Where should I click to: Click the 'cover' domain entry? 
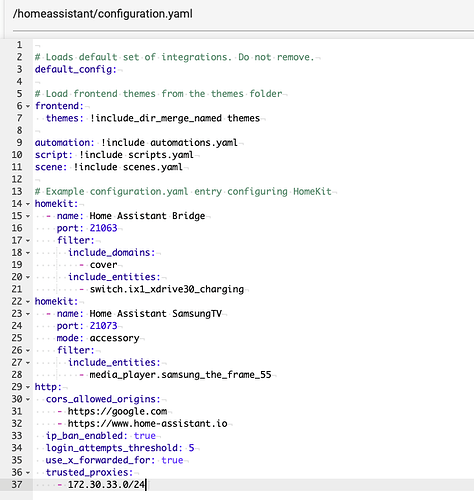pyautogui.click(x=103, y=265)
